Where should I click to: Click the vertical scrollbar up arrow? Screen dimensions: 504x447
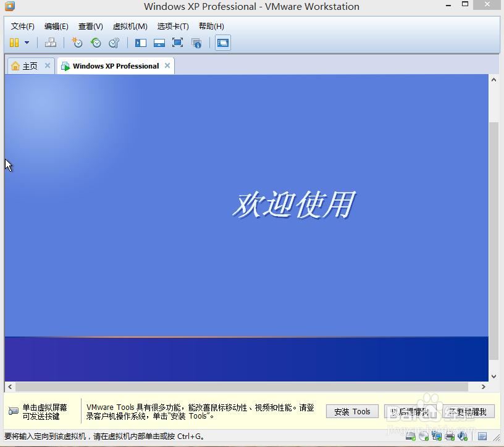tap(493, 80)
